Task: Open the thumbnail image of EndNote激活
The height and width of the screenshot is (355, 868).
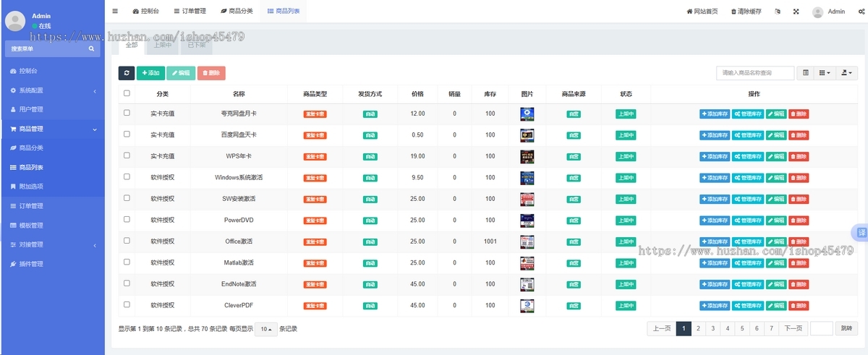Action: [x=527, y=284]
